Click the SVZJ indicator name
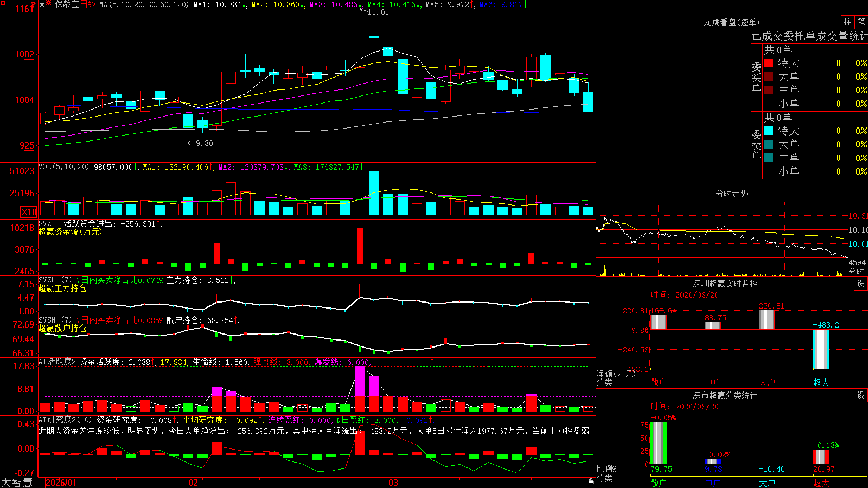This screenshot has height=488, width=868. point(47,223)
